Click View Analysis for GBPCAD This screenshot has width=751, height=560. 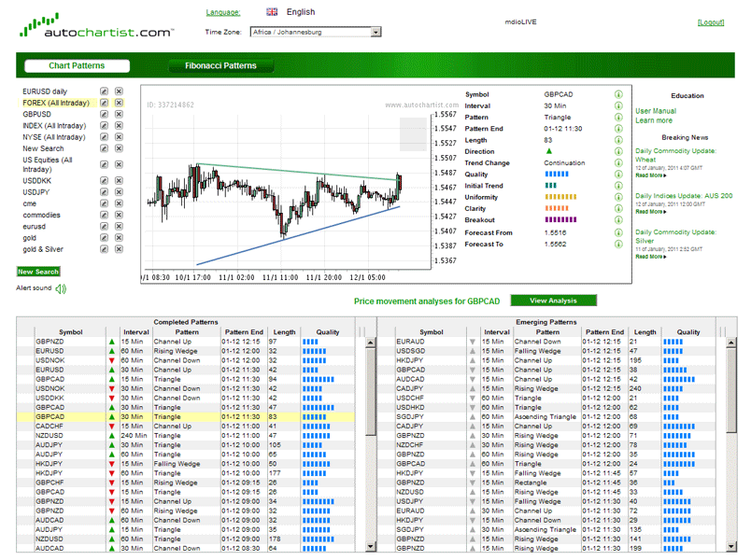point(553,301)
